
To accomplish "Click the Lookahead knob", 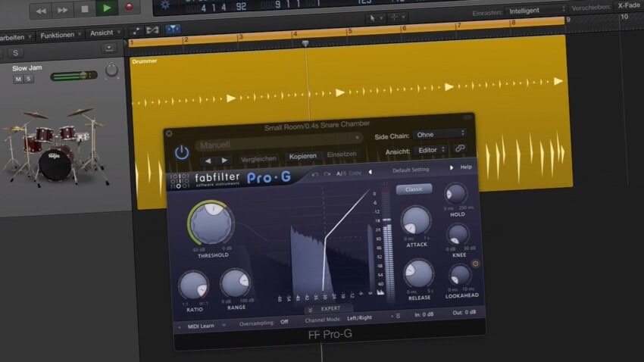I will 460,275.
